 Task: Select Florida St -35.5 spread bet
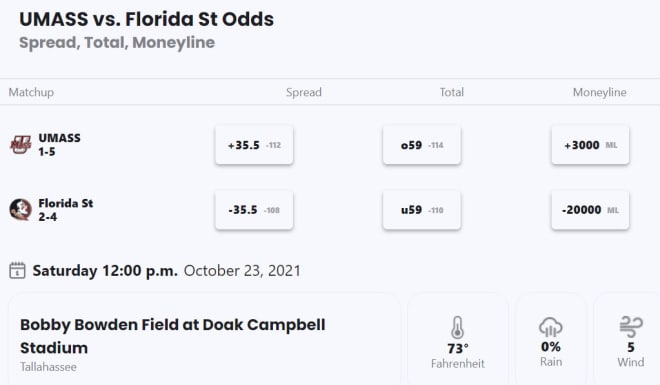point(254,210)
